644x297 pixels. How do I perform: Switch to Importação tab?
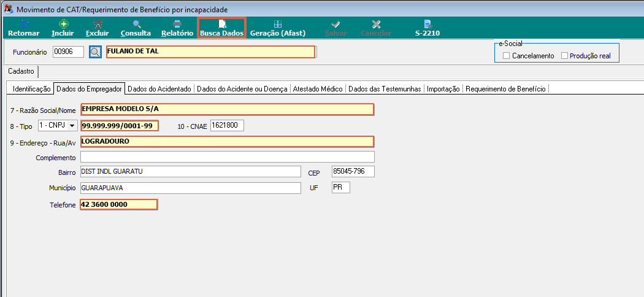tap(443, 89)
